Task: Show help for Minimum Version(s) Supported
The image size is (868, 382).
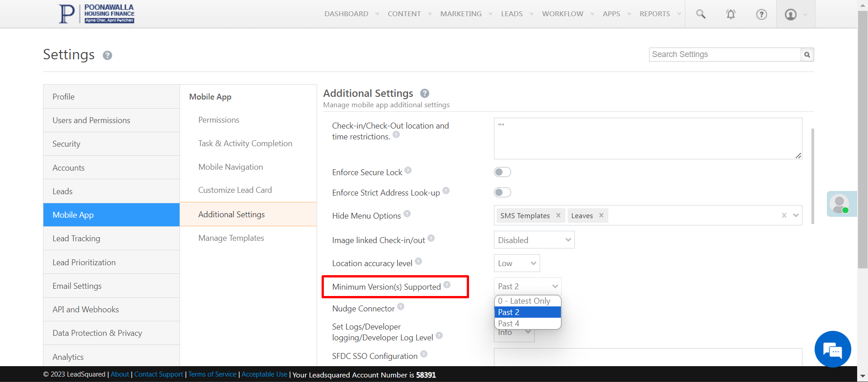Action: tap(447, 285)
